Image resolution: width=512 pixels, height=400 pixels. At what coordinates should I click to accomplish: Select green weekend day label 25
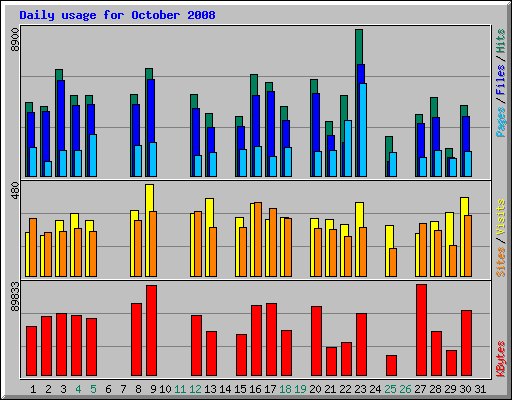[390, 389]
